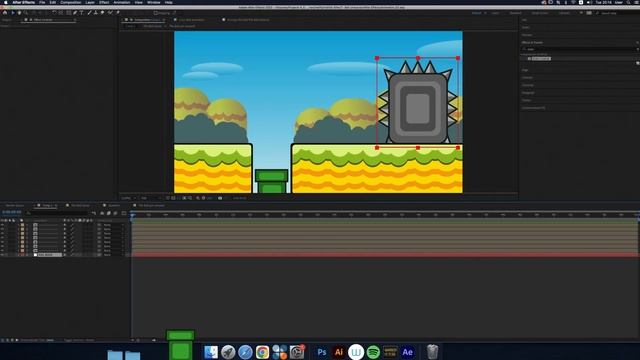Open the Tracker panel

(526, 100)
